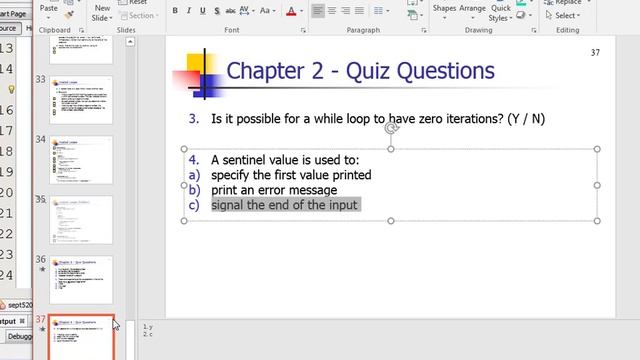
Task: Select slide 37 thumbnail
Action: click(x=81, y=338)
